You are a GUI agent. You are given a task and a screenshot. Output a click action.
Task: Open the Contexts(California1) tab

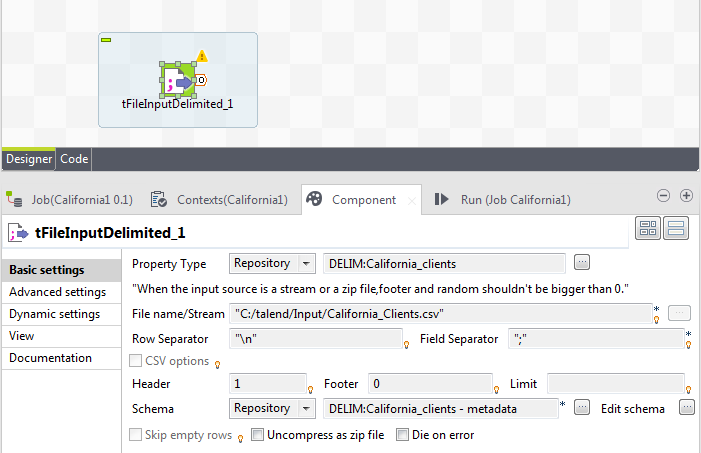(232, 200)
